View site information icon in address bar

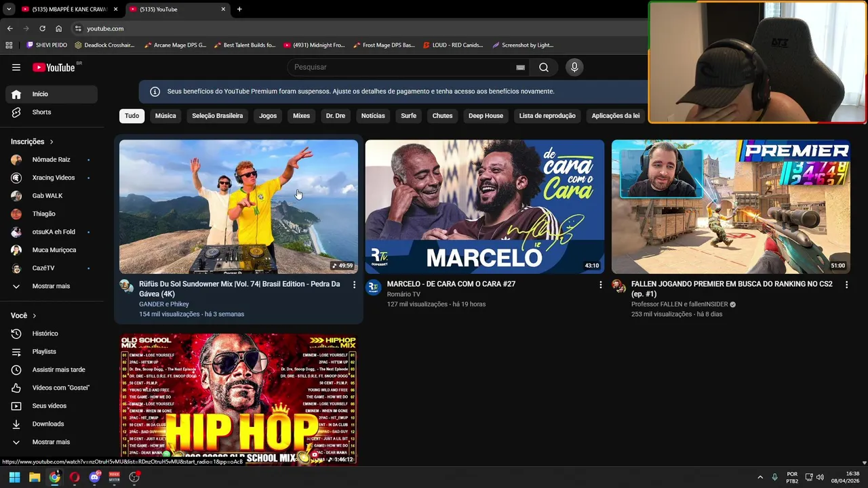tap(78, 28)
